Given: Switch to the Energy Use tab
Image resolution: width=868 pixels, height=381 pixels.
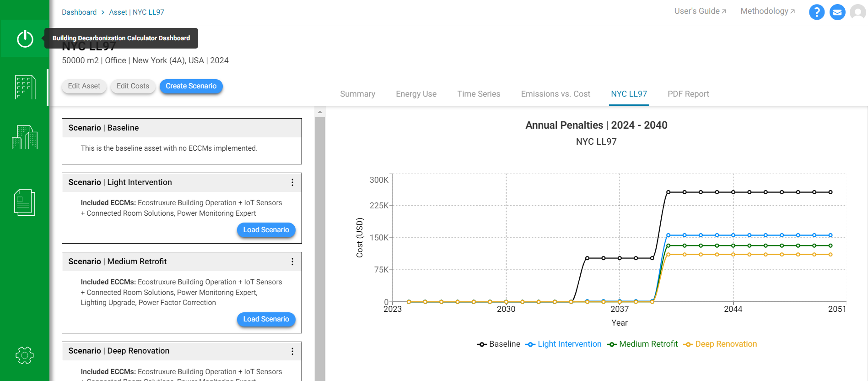Looking at the screenshot, I should (416, 94).
